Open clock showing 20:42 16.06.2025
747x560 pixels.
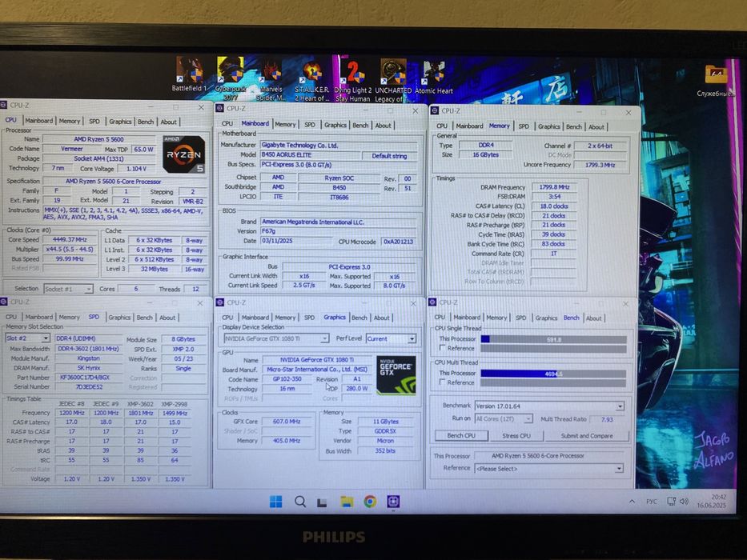coord(711,501)
